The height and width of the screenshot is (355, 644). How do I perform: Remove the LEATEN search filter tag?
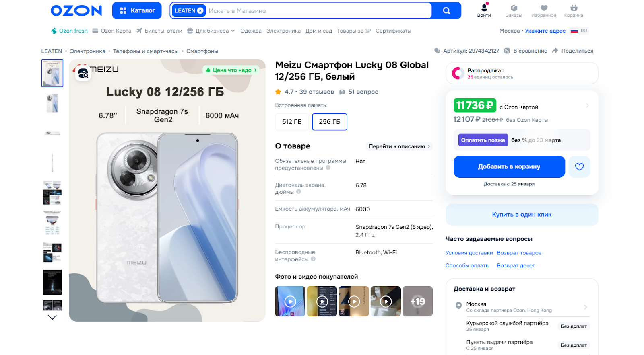(200, 11)
